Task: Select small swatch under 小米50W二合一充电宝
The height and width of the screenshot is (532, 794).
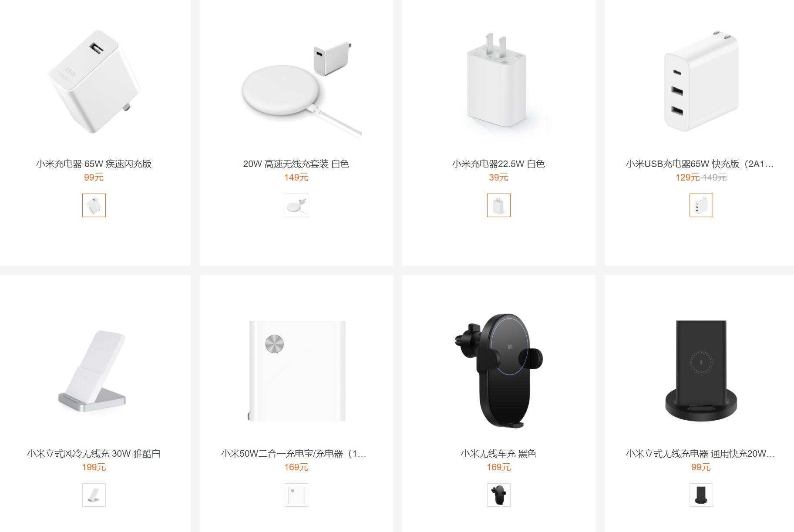Action: (296, 495)
